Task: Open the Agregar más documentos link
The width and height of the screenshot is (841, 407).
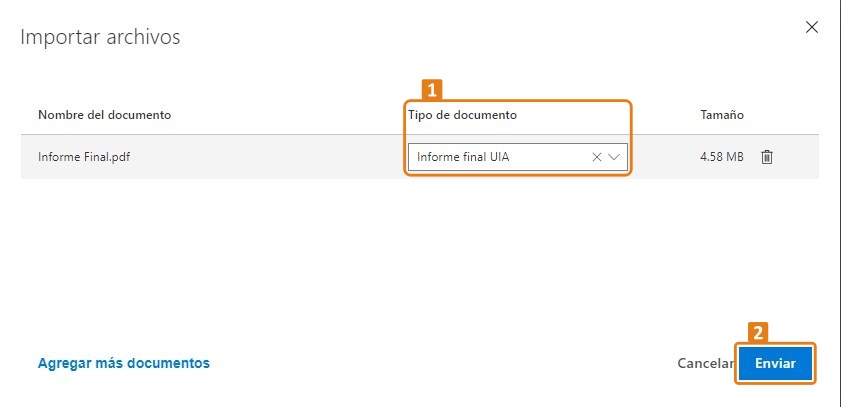Action: coord(124,363)
